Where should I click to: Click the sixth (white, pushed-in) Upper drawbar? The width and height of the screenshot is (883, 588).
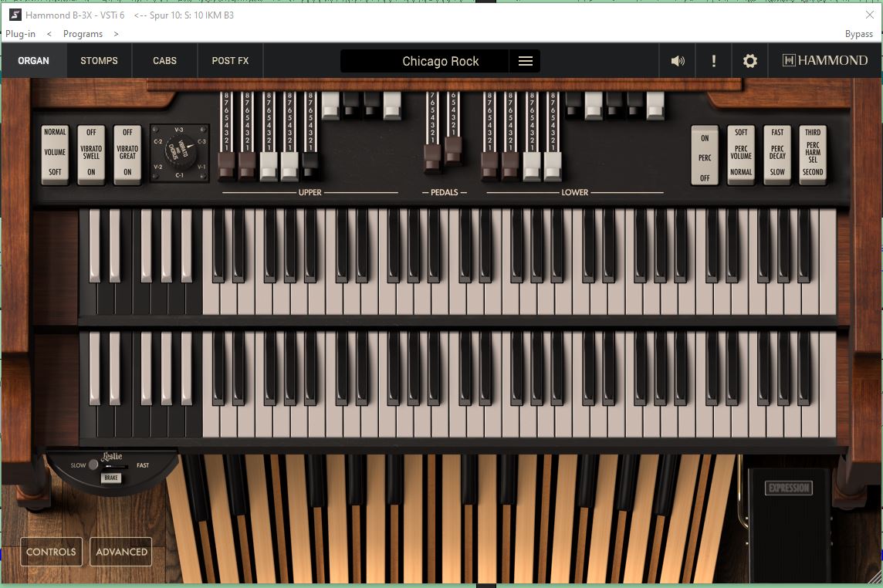[x=330, y=105]
